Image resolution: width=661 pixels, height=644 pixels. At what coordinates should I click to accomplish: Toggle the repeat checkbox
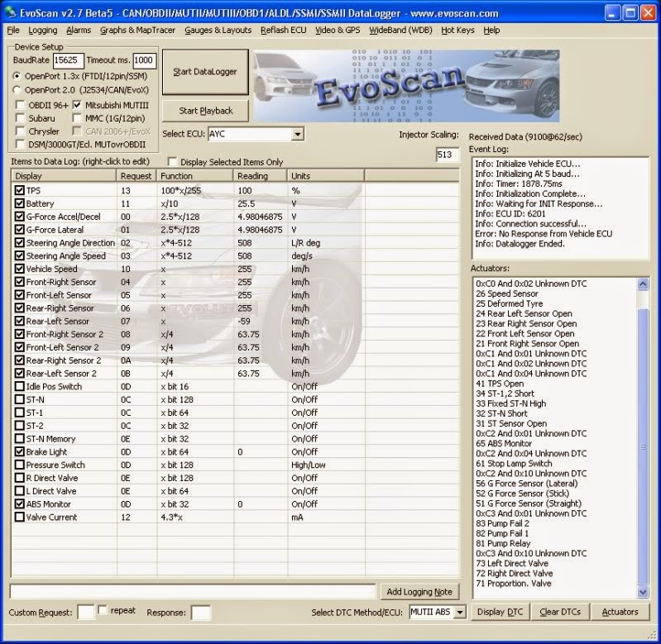(103, 610)
